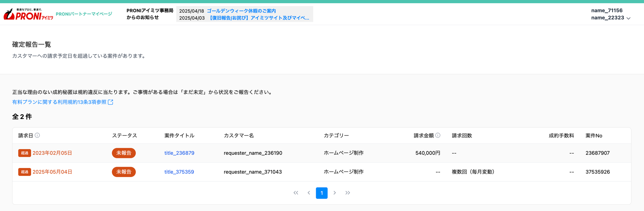
Task: Jump to the last page with double-right arrows
Action: pyautogui.click(x=347, y=193)
